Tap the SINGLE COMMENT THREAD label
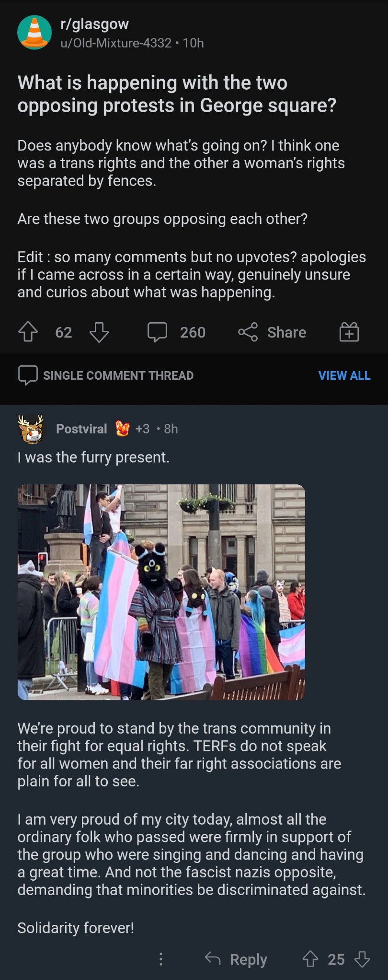The image size is (388, 980). click(x=118, y=375)
